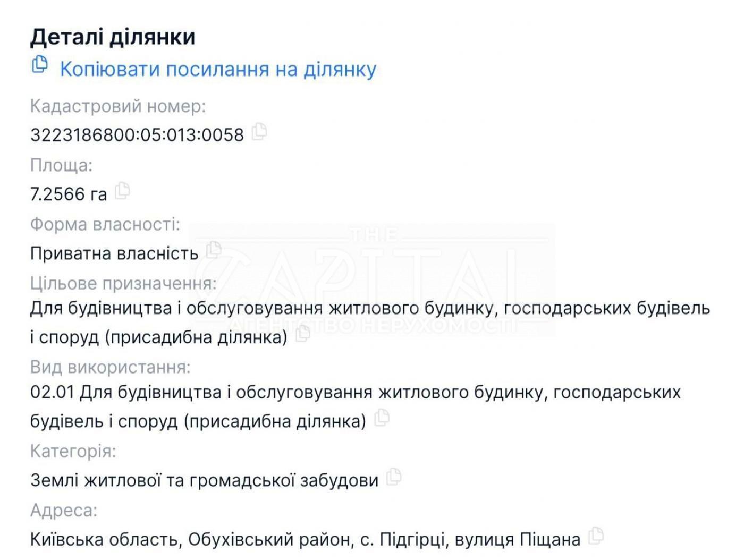Click the Кадастровий номер label
This screenshot has height=560, width=744.
point(117,106)
